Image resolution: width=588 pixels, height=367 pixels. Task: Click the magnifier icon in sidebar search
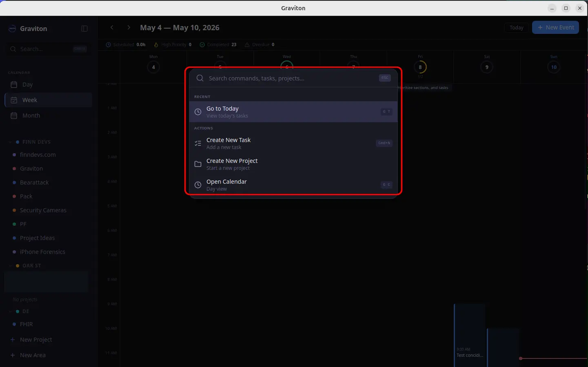coord(13,49)
